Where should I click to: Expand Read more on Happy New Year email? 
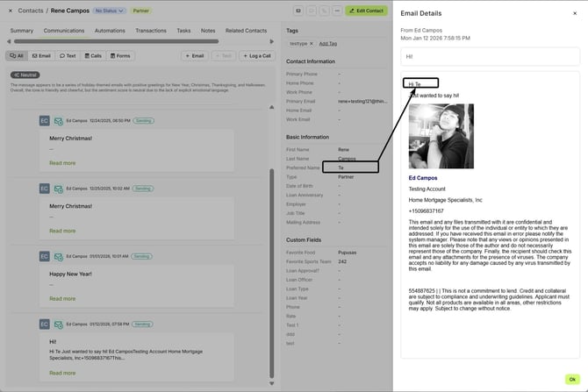click(x=62, y=298)
